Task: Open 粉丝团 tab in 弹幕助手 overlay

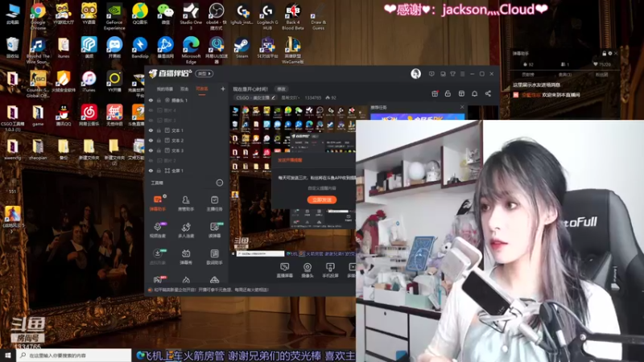Action: point(601,75)
